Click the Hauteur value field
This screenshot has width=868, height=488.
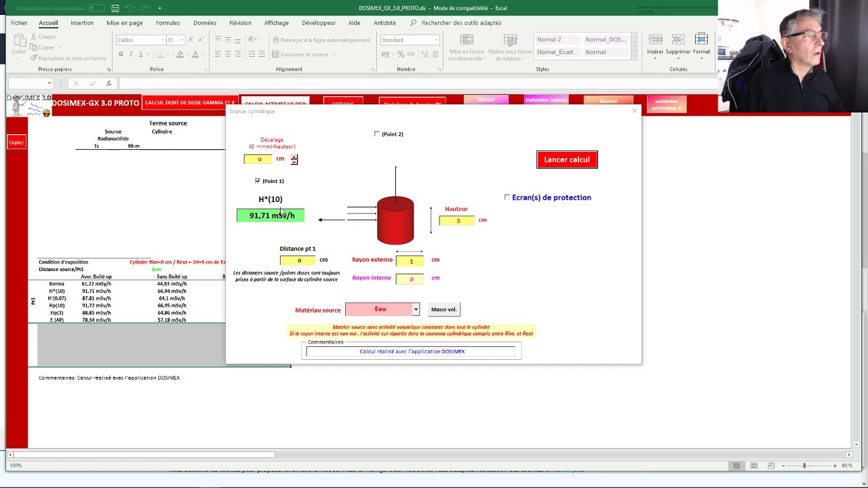click(457, 220)
